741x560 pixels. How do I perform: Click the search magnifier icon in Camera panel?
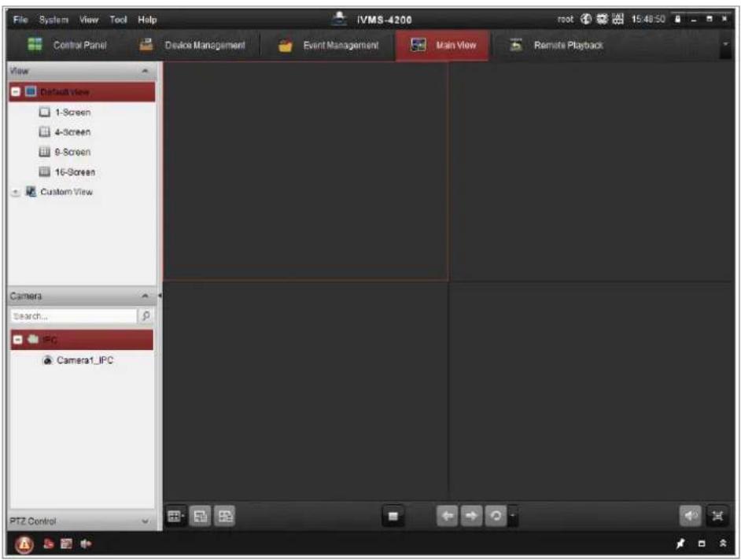(x=146, y=315)
